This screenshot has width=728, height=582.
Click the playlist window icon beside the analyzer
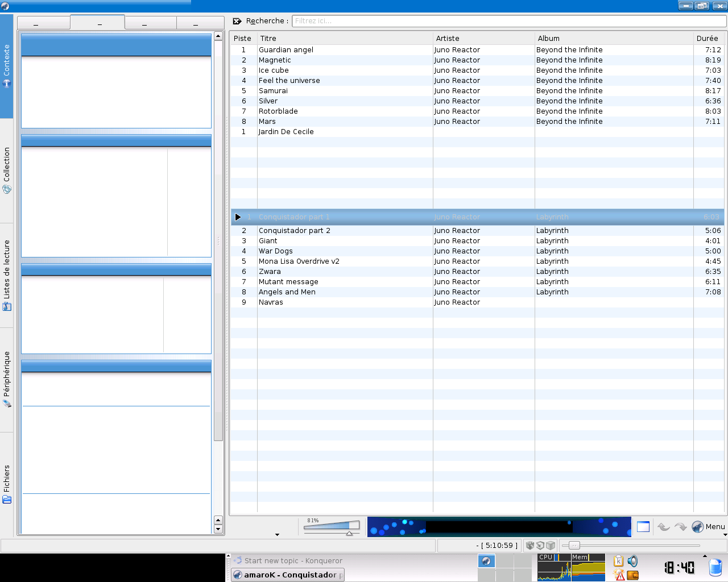(643, 527)
